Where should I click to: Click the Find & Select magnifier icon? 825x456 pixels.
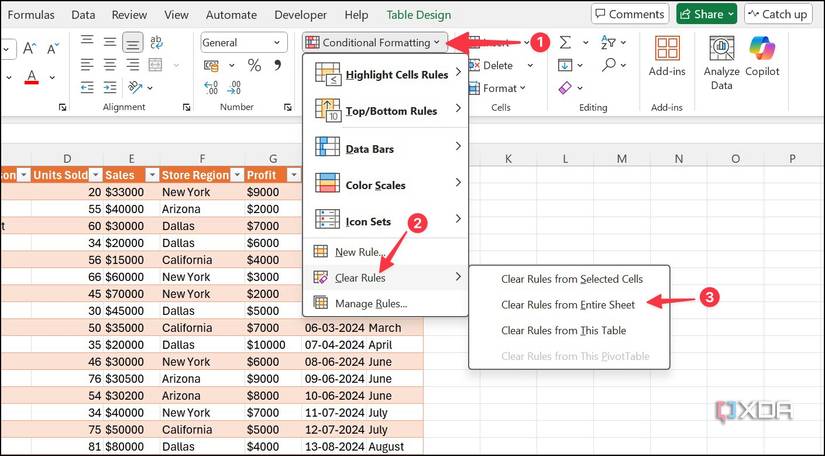[x=608, y=65]
